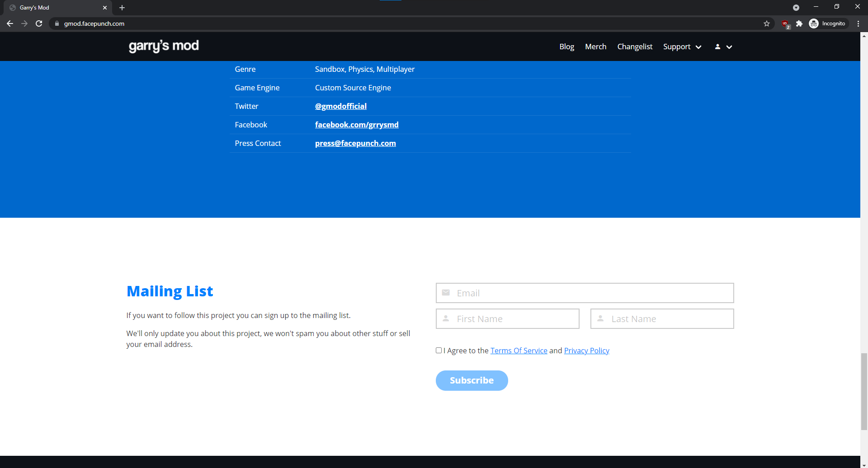Expand the Support dropdown menu
Viewport: 868px width, 468px height.
[682, 47]
